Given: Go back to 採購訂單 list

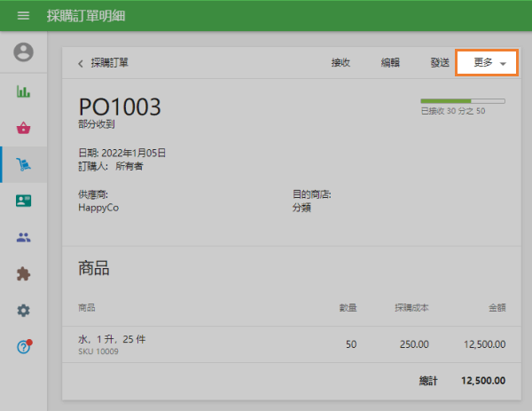Looking at the screenshot, I should click(x=109, y=63).
